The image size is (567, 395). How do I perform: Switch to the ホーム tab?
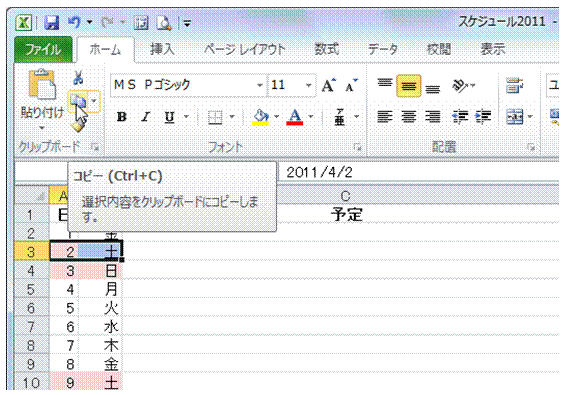point(105,50)
